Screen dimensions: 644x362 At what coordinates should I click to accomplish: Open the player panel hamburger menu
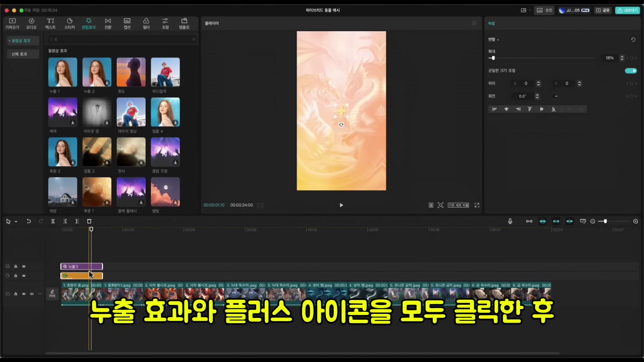474,23
